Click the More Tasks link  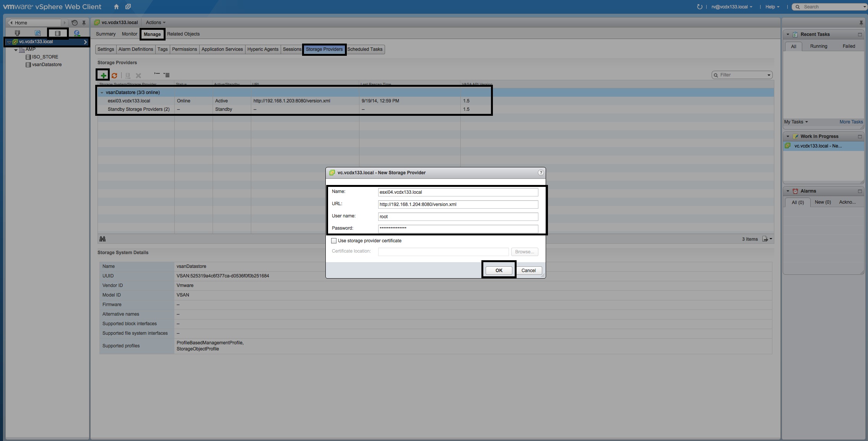pyautogui.click(x=851, y=122)
